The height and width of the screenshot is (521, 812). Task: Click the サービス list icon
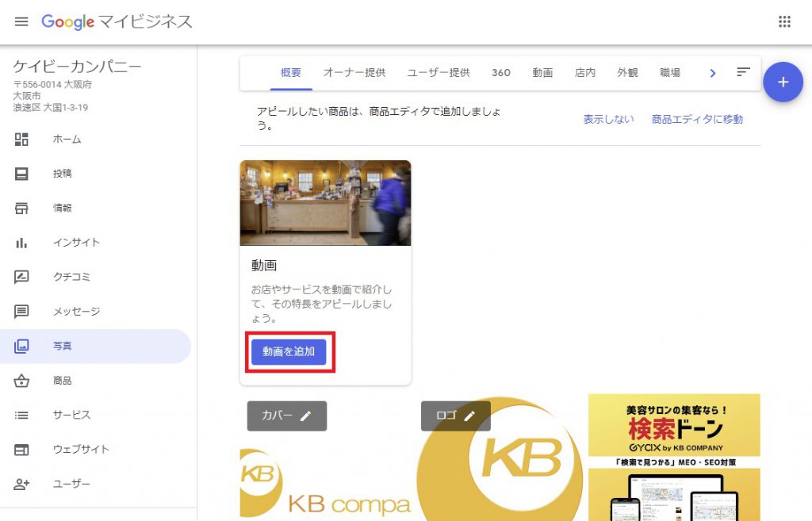[x=21, y=415]
